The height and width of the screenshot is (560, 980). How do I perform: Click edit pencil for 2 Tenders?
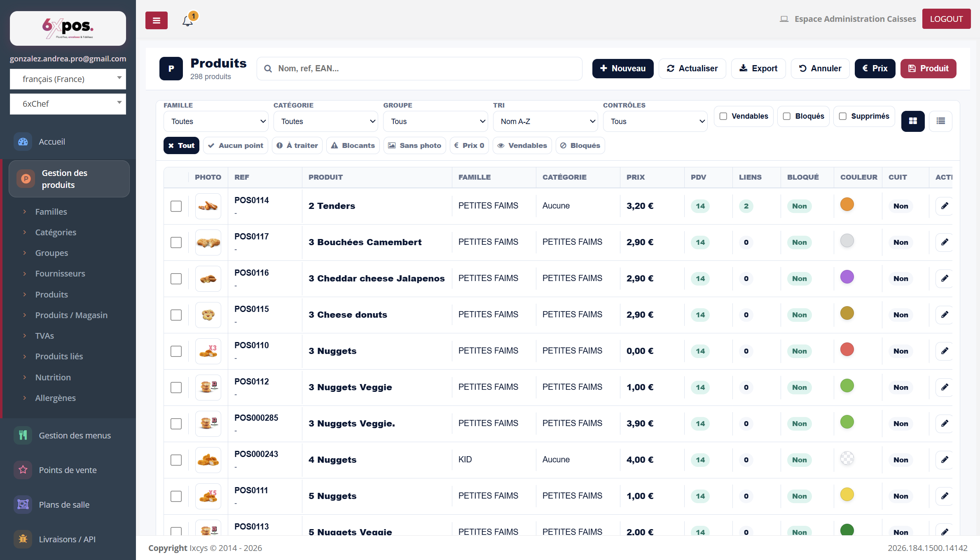(x=945, y=206)
